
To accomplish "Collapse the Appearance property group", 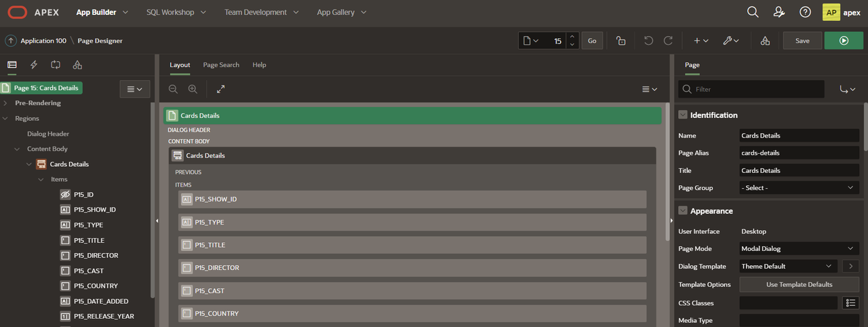I will tap(683, 211).
